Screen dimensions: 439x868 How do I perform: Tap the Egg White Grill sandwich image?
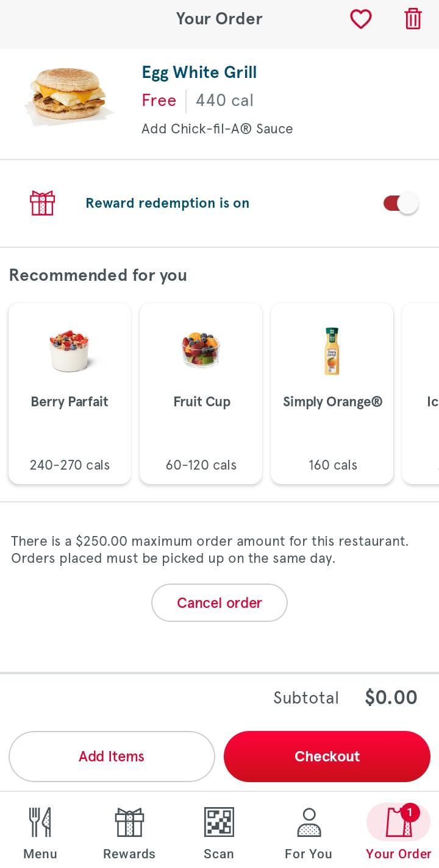tap(69, 97)
